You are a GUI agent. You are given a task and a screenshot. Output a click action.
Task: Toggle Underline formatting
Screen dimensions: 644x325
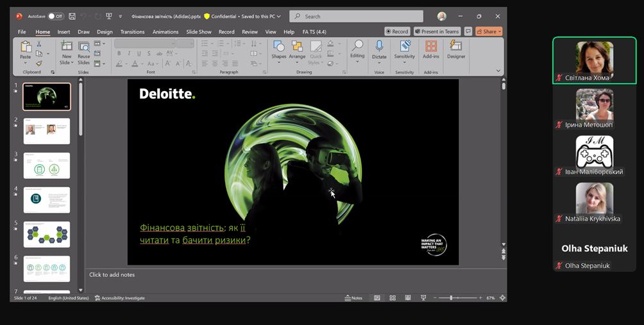point(139,53)
